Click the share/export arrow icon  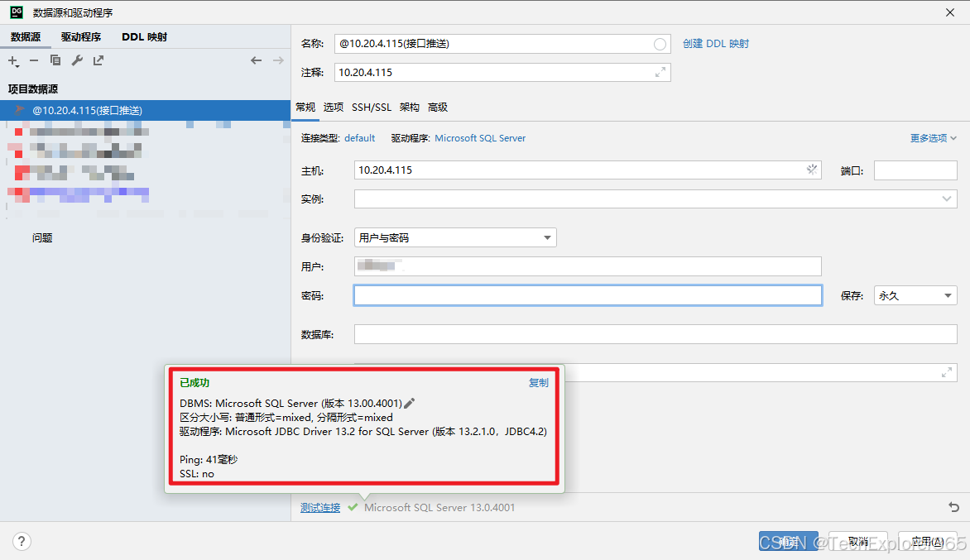98,60
